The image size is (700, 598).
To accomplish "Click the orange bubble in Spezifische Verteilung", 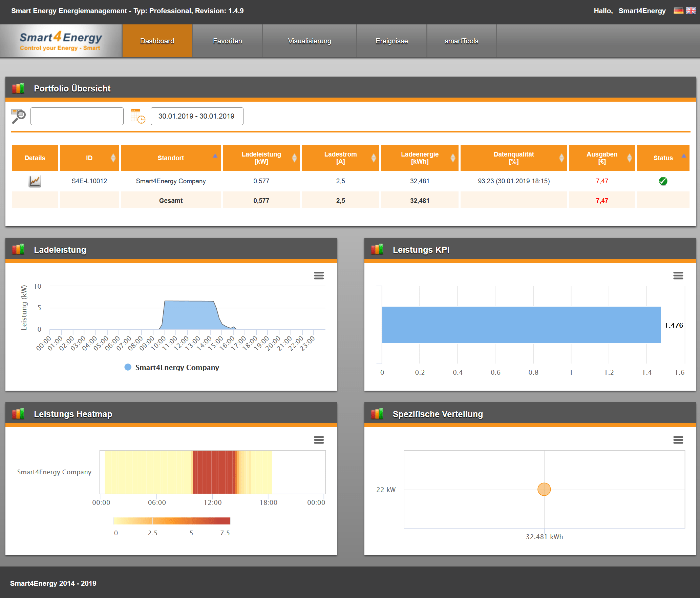I will click(544, 489).
